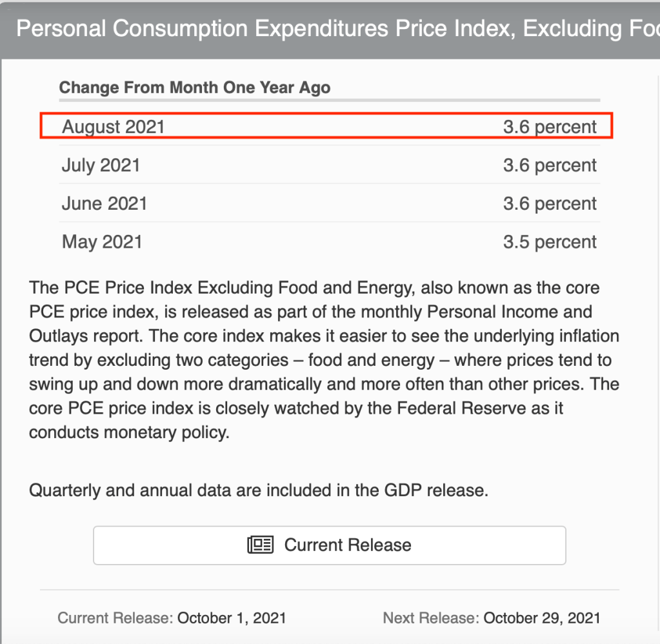
Task: Click the newspaper icon in Current Release button
Action: click(x=261, y=545)
